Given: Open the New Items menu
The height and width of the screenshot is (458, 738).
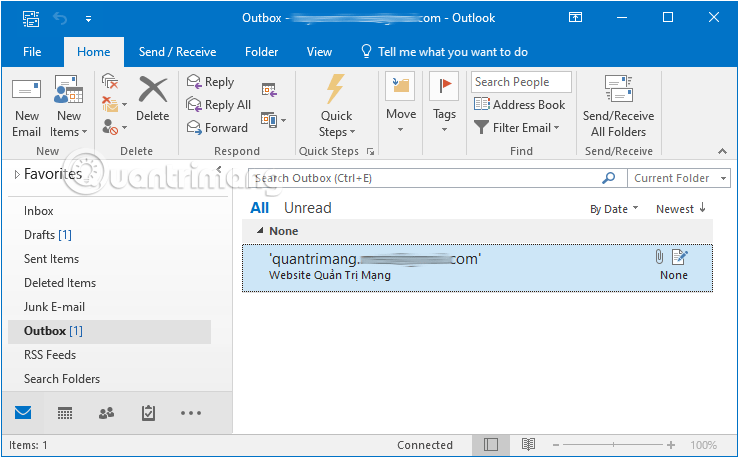Looking at the screenshot, I should click(x=69, y=107).
